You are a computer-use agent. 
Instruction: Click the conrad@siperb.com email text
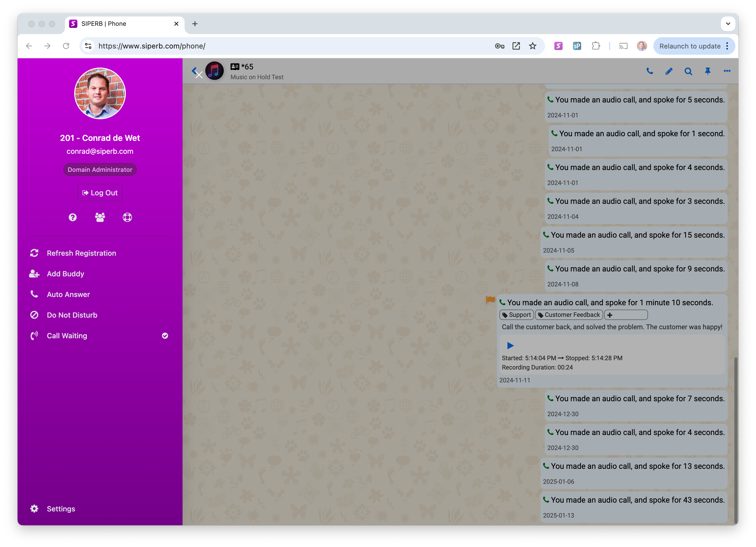100,151
